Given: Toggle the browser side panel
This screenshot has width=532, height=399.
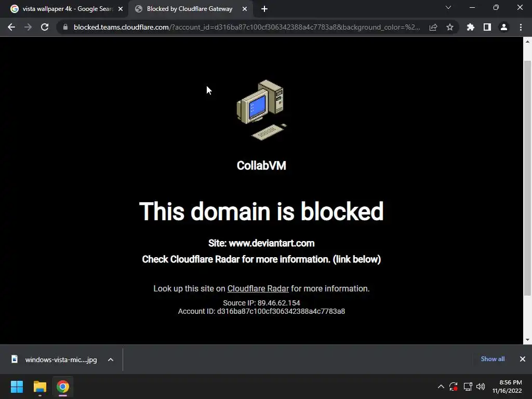Looking at the screenshot, I should click(487, 27).
